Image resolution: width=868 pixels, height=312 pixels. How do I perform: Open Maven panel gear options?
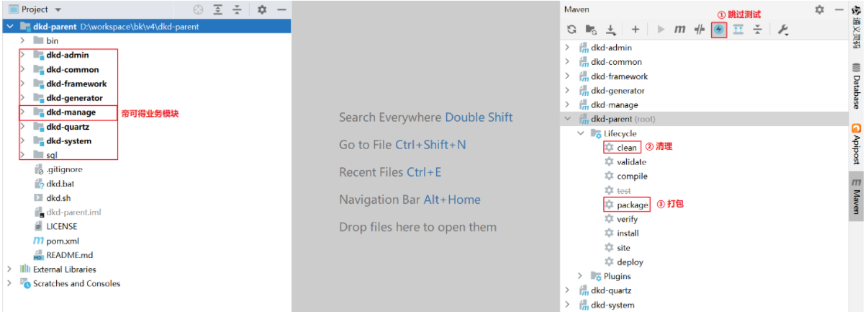819,9
